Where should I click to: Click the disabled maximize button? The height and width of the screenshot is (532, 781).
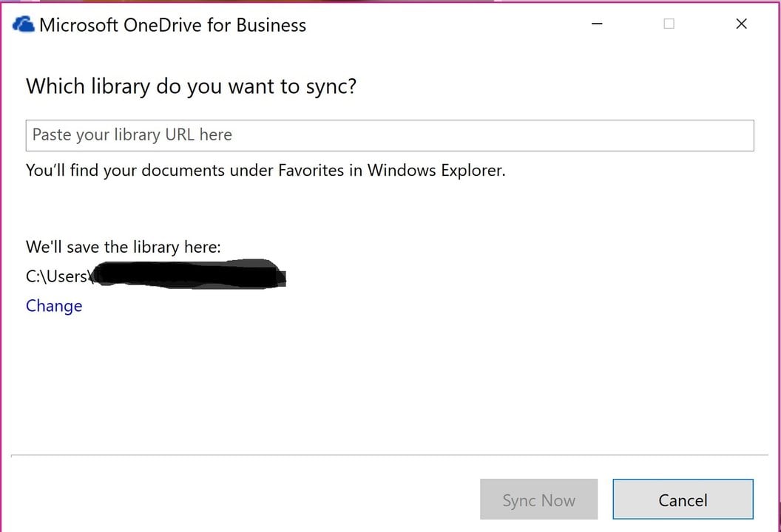669,24
